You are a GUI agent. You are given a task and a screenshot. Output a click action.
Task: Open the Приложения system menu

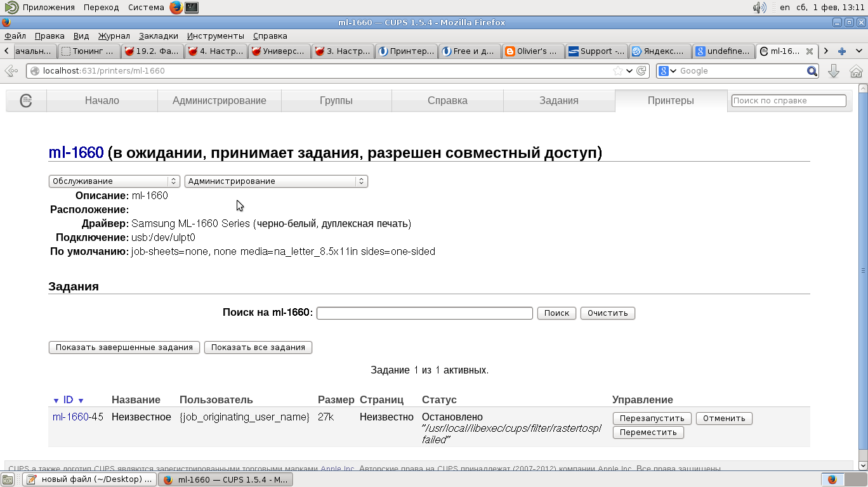point(49,8)
